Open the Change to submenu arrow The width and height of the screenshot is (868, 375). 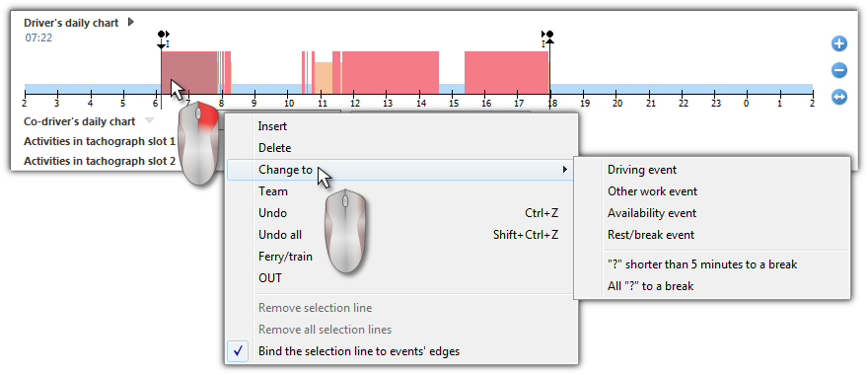click(x=565, y=170)
